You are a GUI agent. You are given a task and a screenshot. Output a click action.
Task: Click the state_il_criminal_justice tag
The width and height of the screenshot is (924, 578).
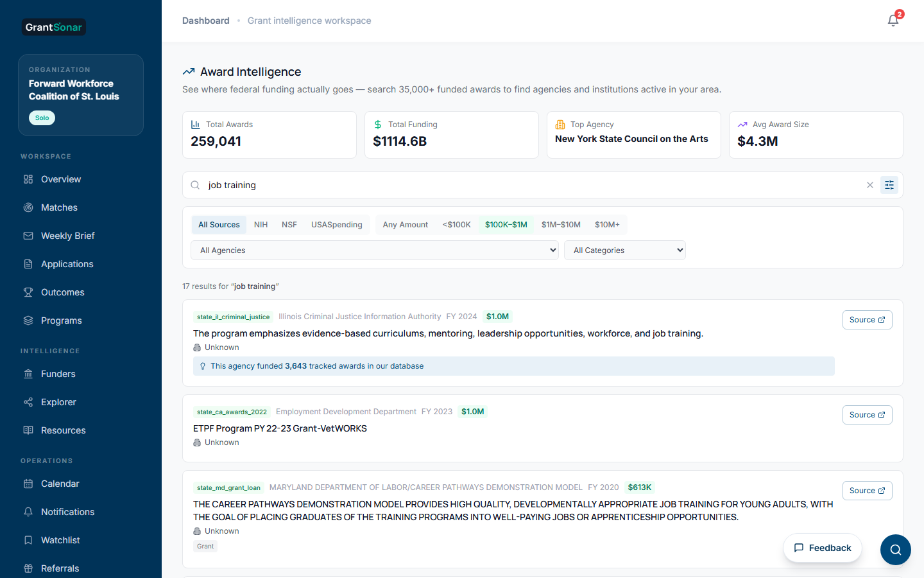coord(234,317)
